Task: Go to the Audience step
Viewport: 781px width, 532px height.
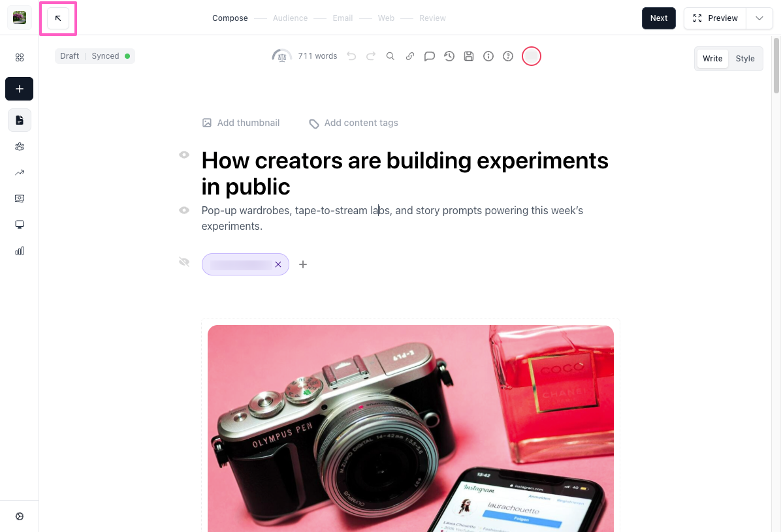Action: (x=290, y=18)
